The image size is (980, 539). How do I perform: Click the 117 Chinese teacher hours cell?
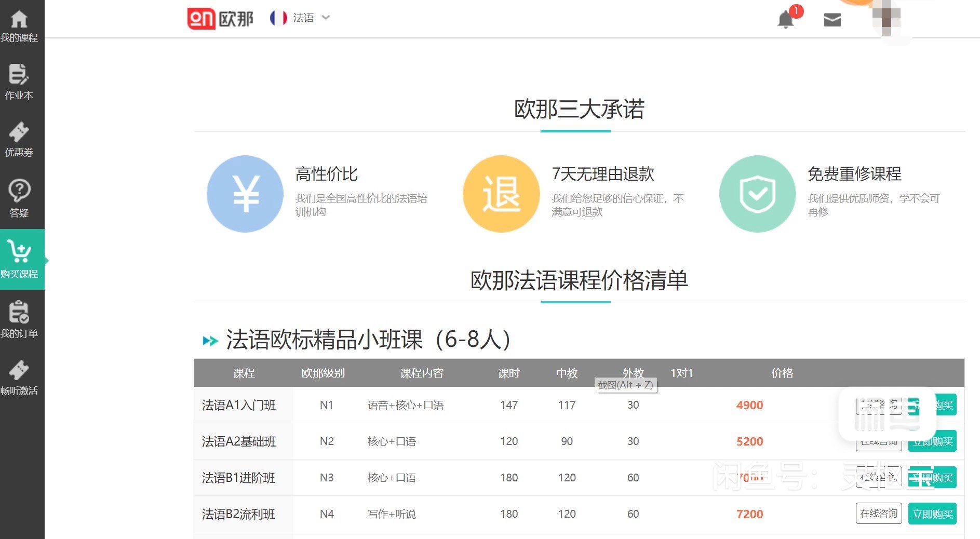point(567,405)
